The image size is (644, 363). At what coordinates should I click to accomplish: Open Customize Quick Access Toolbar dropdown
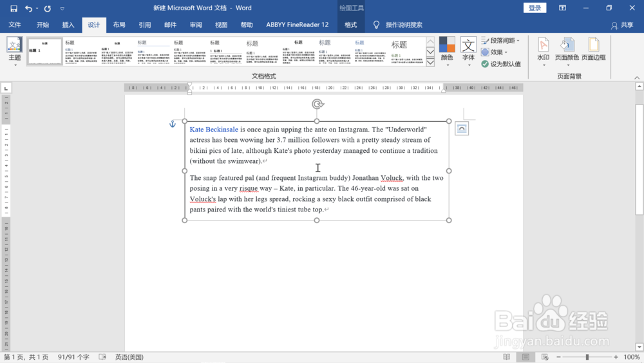click(62, 8)
